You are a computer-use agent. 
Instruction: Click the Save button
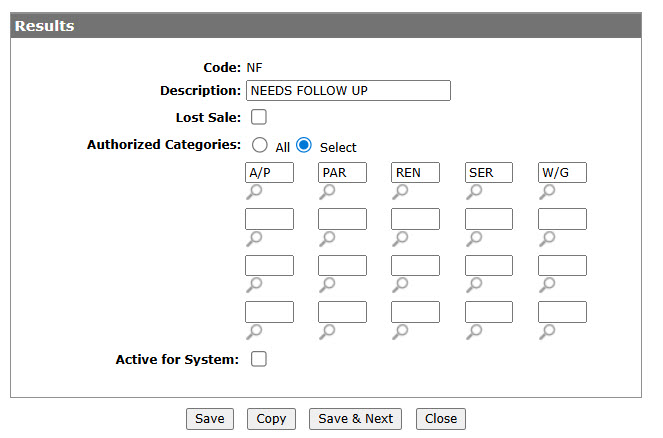click(x=210, y=419)
